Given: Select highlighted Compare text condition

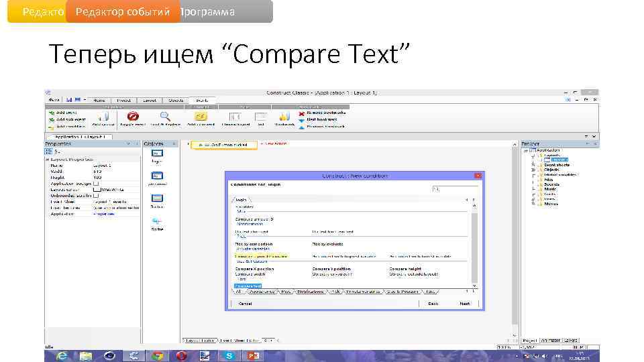Looking at the screenshot, I should point(248,286).
